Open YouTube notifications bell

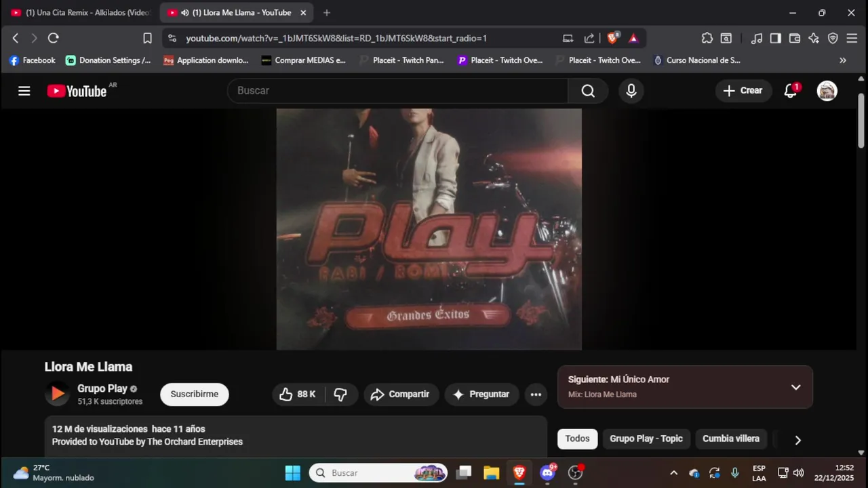click(791, 91)
